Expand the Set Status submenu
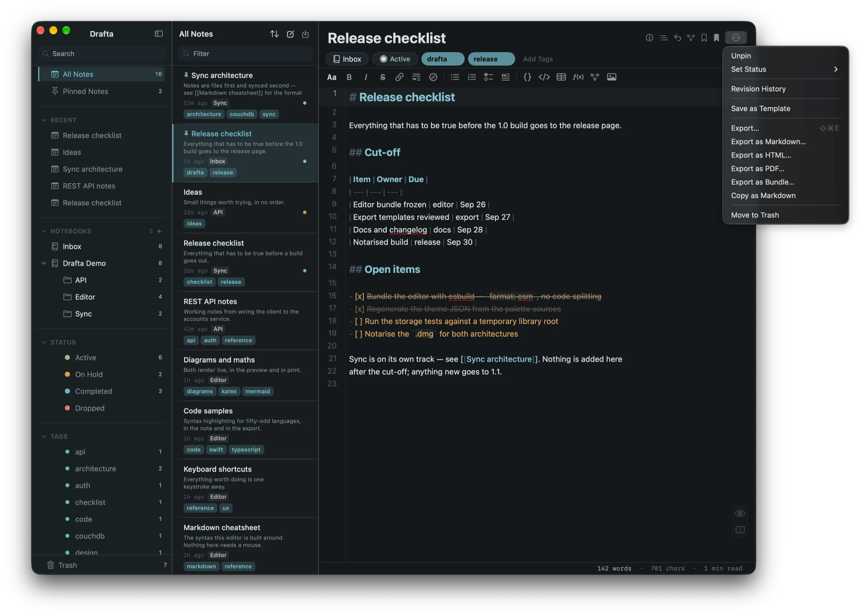The height and width of the screenshot is (616, 862). coord(785,69)
